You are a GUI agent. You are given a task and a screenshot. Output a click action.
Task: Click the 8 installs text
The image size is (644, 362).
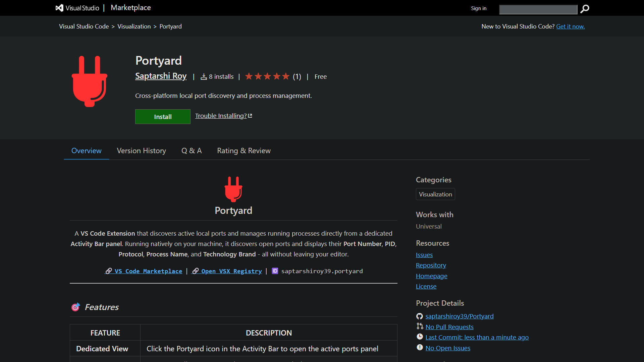pyautogui.click(x=221, y=77)
